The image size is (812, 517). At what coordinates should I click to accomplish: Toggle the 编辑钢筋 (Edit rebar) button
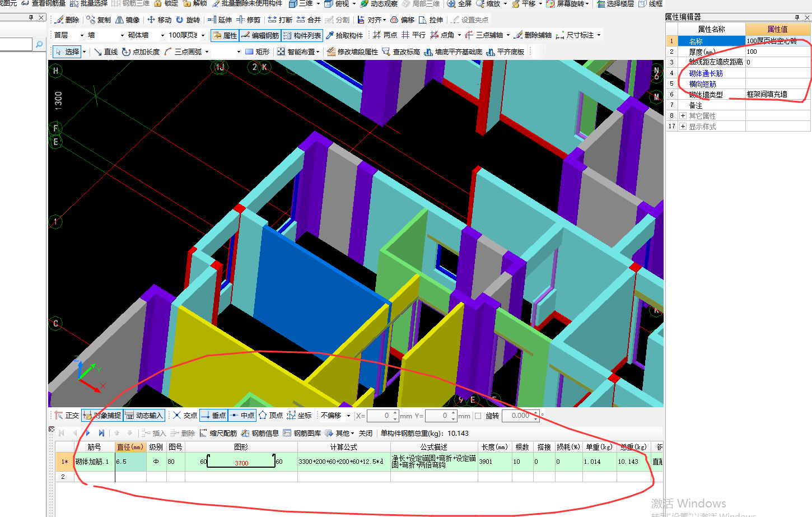click(x=260, y=35)
